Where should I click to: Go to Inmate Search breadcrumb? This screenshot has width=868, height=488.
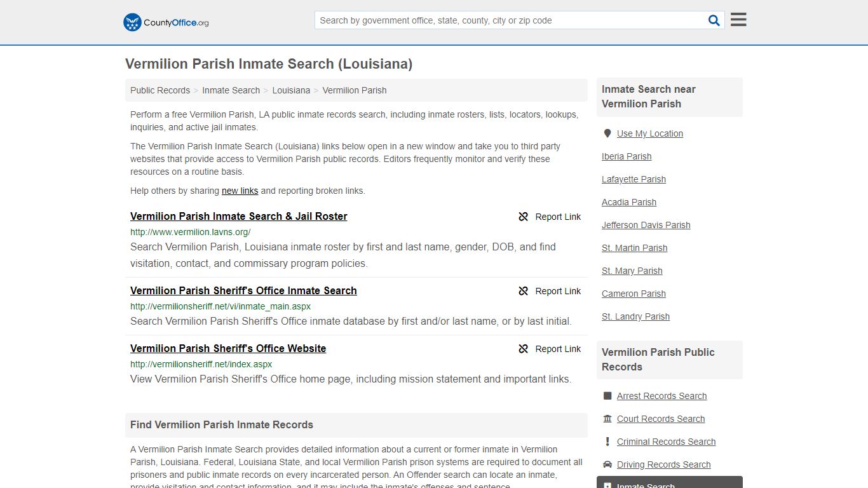coord(231,90)
